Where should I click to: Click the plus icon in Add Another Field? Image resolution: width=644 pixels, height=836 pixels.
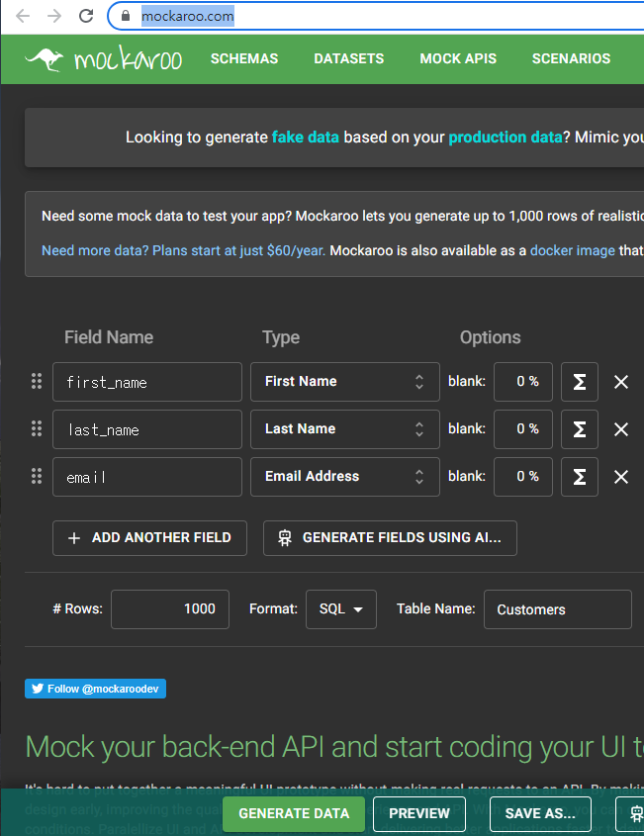[74, 538]
